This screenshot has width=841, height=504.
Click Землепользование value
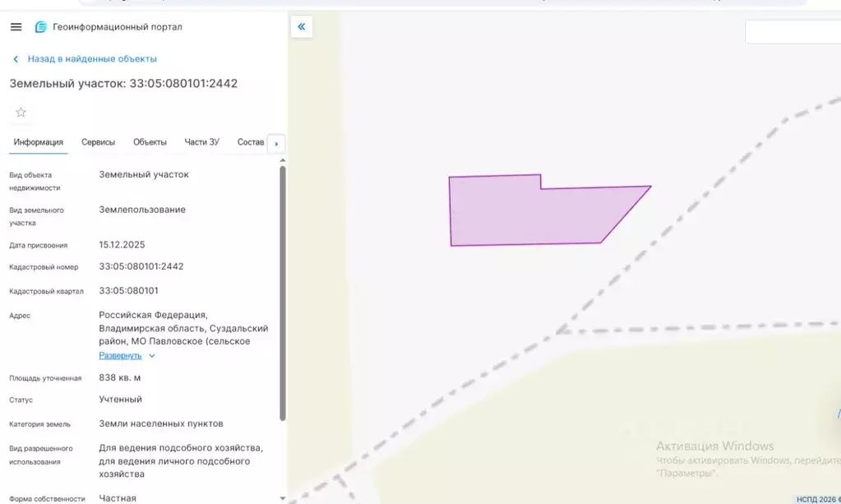142,210
